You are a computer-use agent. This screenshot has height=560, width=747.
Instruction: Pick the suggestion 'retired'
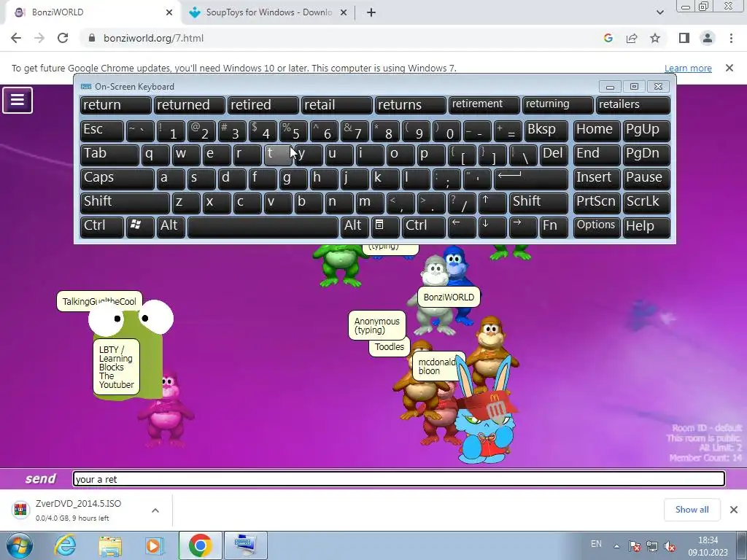click(263, 105)
